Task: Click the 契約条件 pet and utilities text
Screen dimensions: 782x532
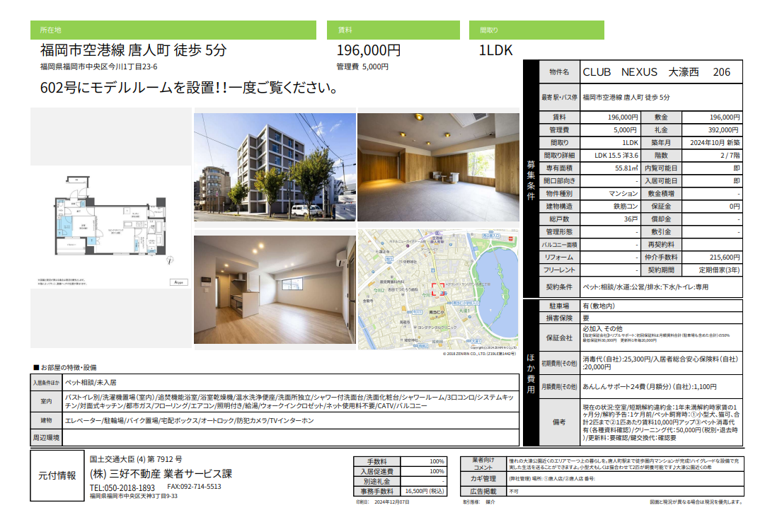Action: [x=645, y=287]
